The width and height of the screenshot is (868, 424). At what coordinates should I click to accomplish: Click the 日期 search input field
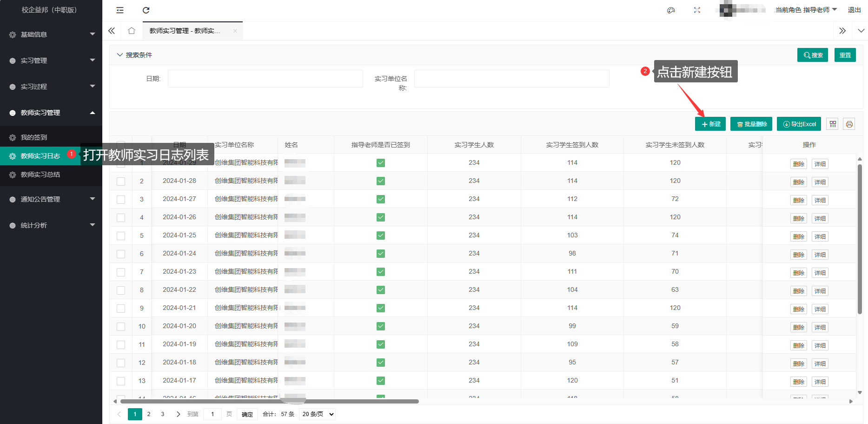[x=265, y=79]
